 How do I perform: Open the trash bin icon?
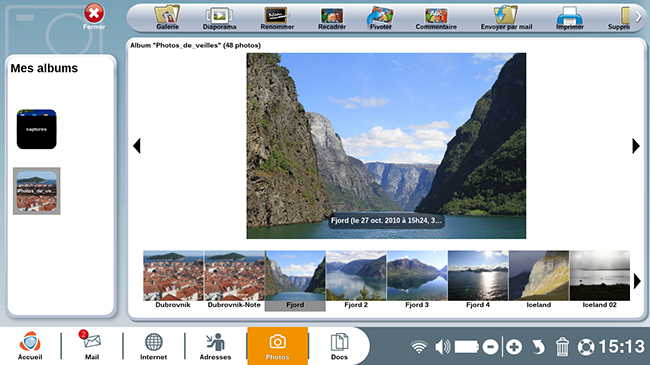(562, 346)
